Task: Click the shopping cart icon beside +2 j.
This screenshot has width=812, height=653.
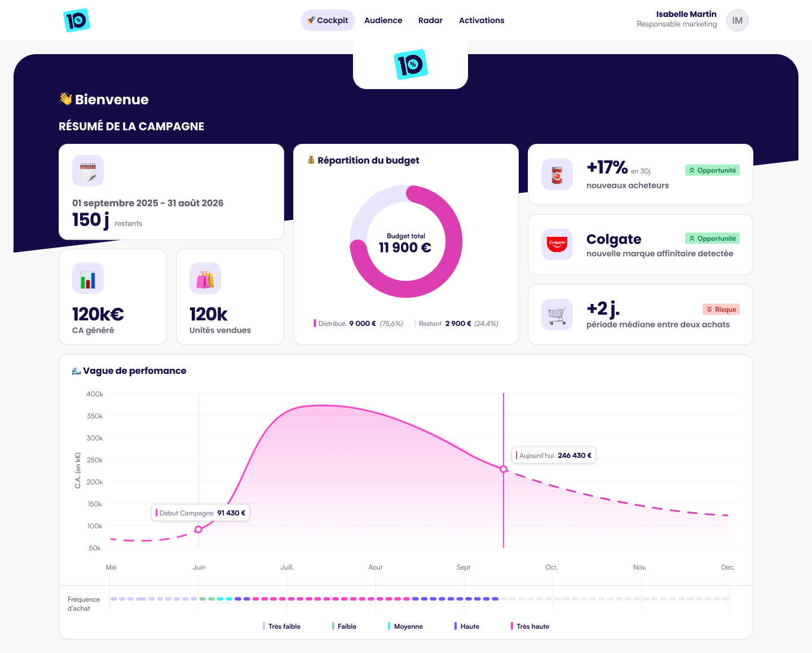Action: tap(557, 315)
